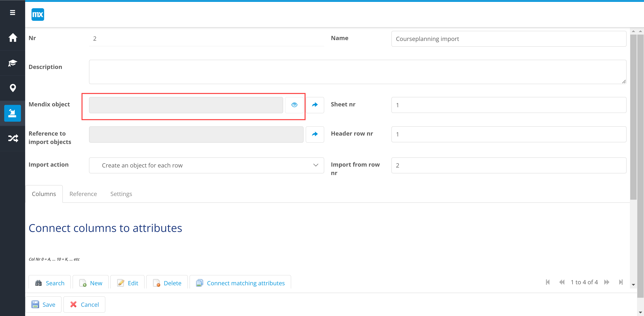Go to the Home sidebar icon
Viewport: 644px width, 316px height.
(x=13, y=38)
